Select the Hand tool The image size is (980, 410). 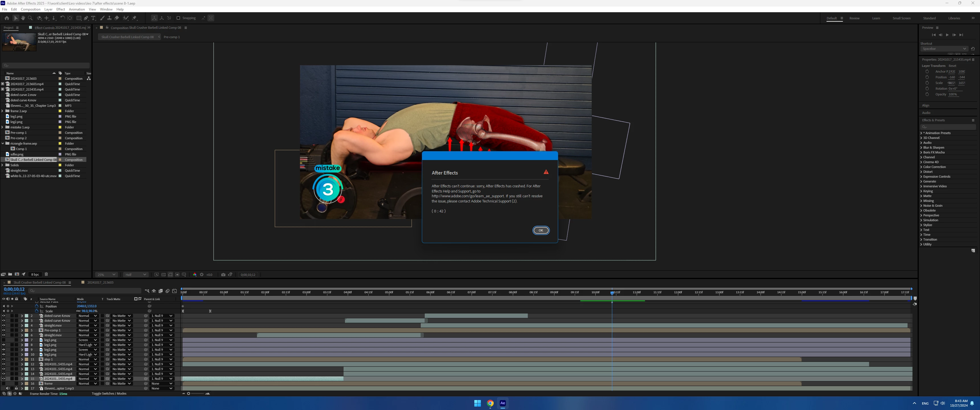point(23,18)
